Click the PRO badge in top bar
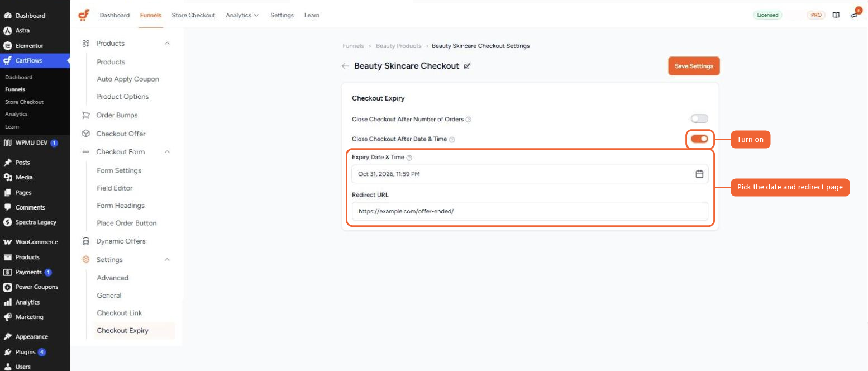This screenshot has height=371, width=868. pos(816,15)
